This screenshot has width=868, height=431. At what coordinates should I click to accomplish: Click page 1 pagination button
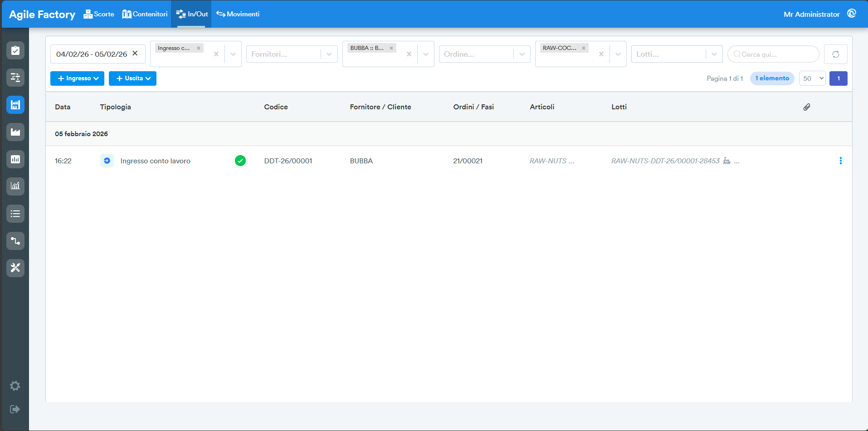[838, 78]
